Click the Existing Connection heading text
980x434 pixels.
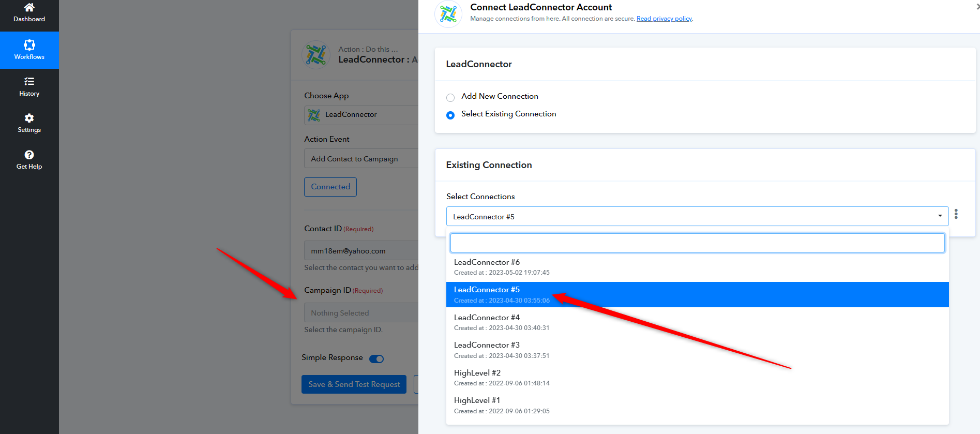(x=489, y=165)
